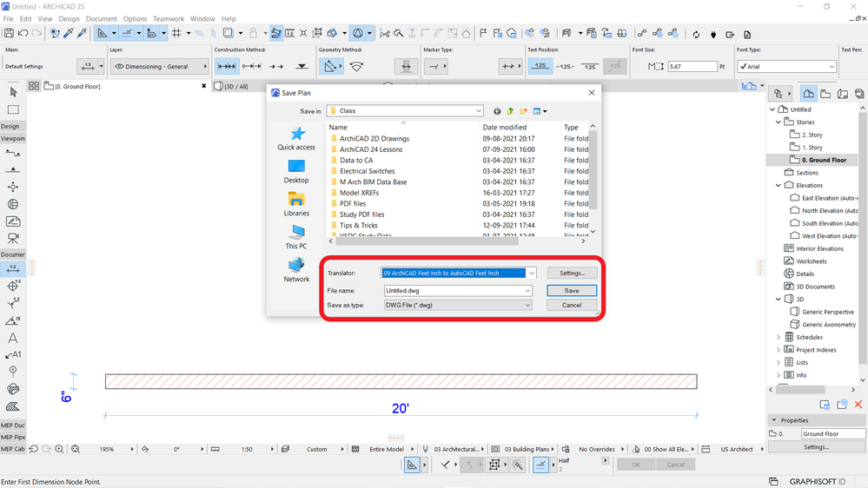This screenshot has width=868, height=488.
Task: Select the Level Dimension tool
Action: point(13,286)
